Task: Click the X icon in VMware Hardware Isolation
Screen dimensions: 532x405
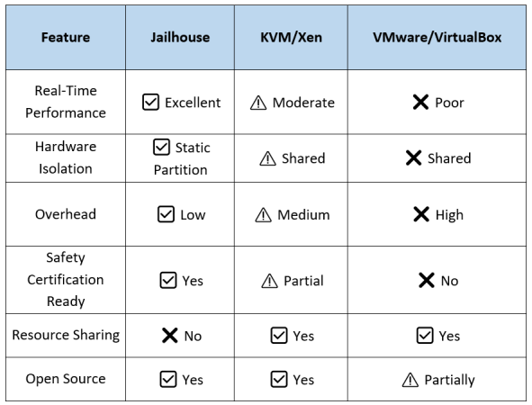Action: coord(413,157)
